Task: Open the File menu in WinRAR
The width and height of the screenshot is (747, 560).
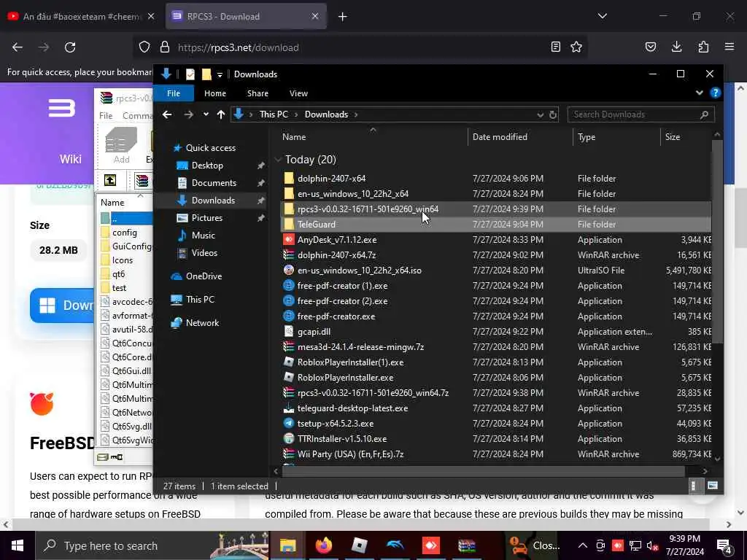Action: pos(106,116)
